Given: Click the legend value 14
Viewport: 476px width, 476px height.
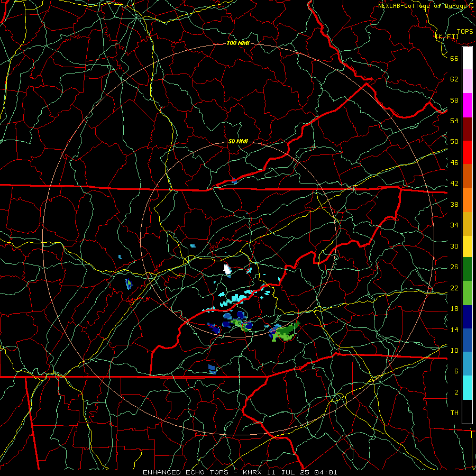Looking at the screenshot, I should pos(454,329).
